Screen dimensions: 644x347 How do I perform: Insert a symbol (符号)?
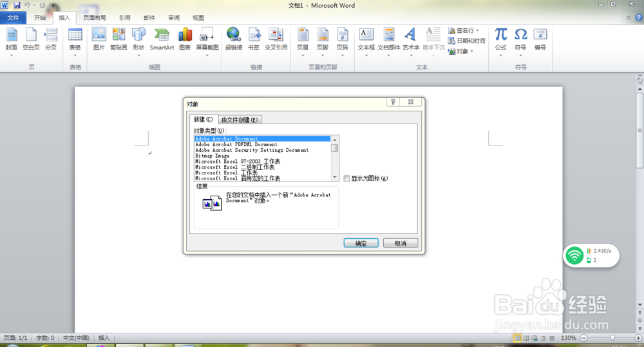click(520, 41)
